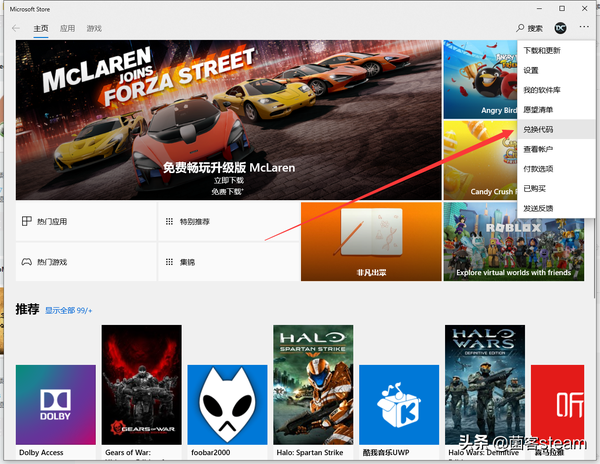Select 兑换代码 in the menu
Screen dimensions: 600x464
click(556, 129)
